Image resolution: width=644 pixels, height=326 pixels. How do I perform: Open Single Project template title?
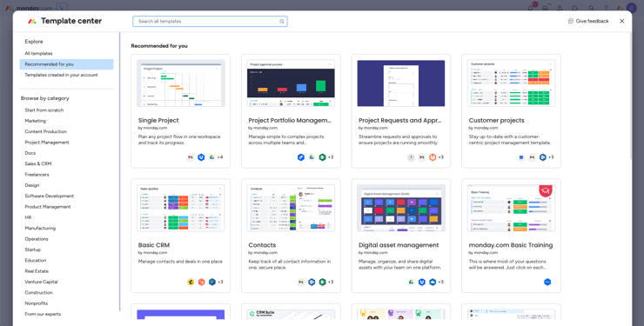click(x=158, y=120)
